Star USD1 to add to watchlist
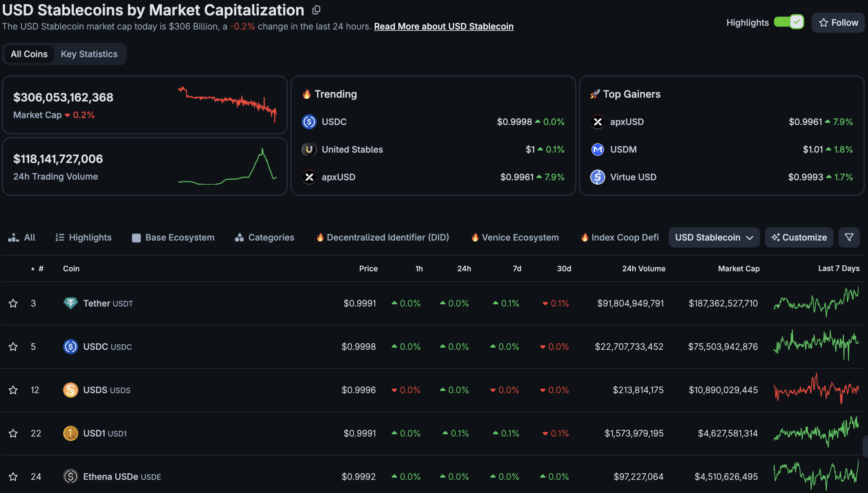 click(x=13, y=433)
